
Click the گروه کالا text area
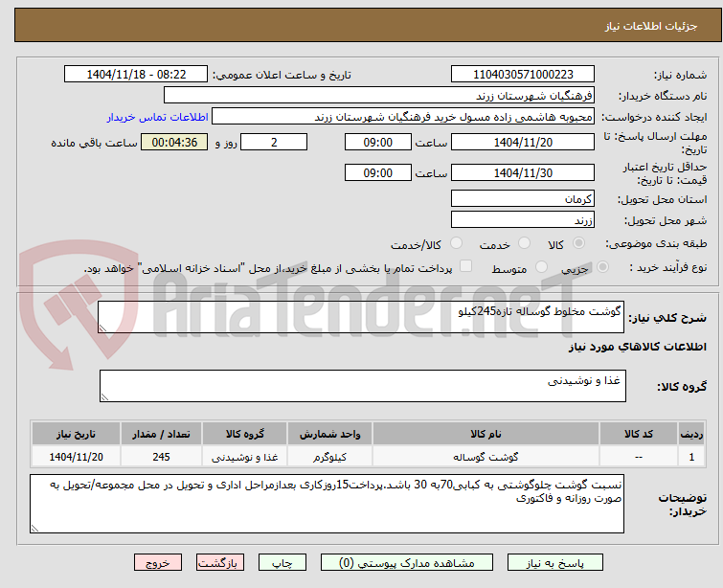363,386
